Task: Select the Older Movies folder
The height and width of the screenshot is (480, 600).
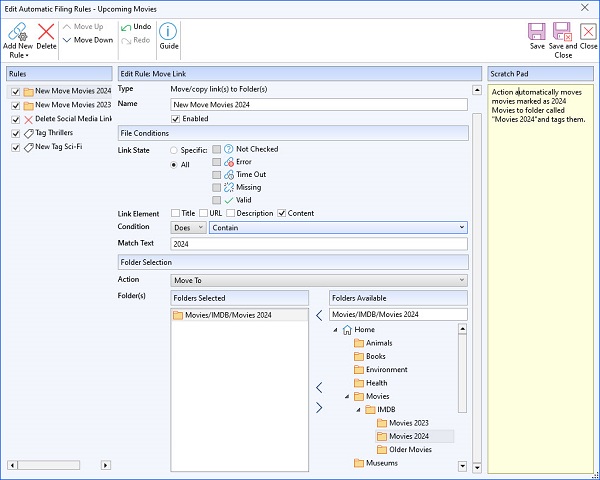Action: (404, 450)
